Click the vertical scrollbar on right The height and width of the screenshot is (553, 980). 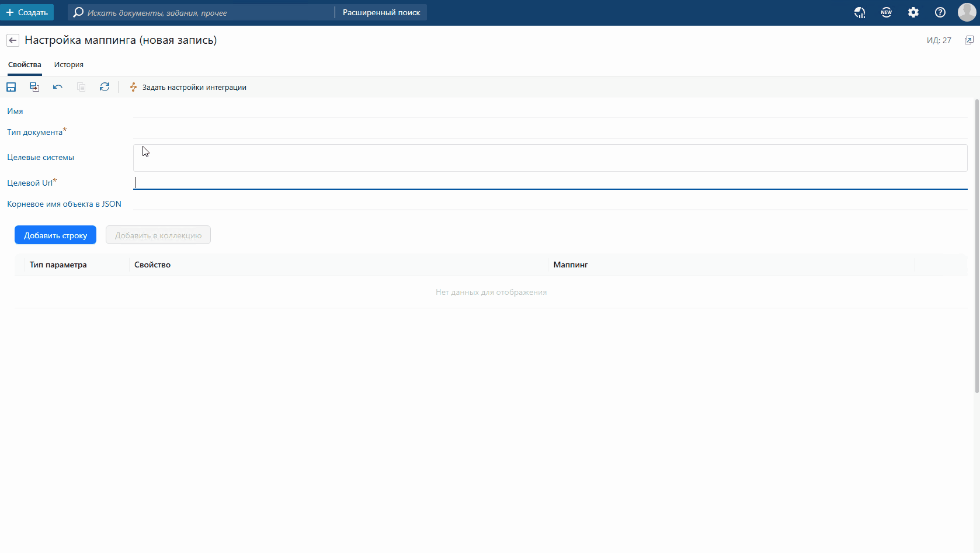(x=976, y=245)
